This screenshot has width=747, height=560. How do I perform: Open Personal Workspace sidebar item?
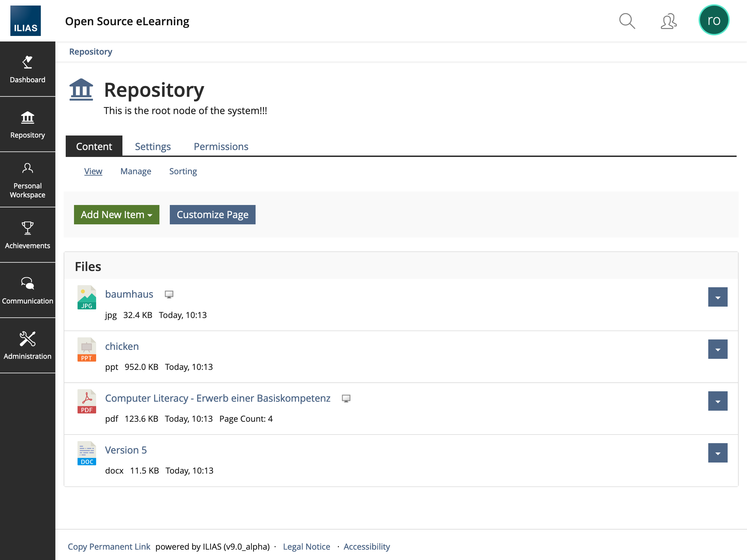point(27,180)
